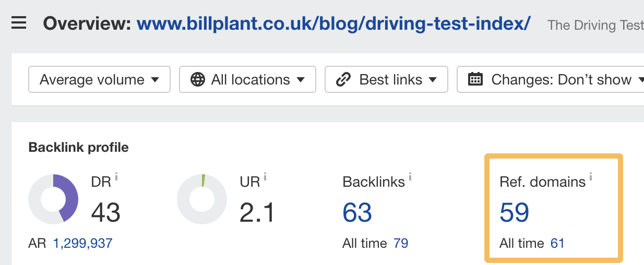Click the globe icon for locations
The height and width of the screenshot is (265, 644).
point(197,80)
